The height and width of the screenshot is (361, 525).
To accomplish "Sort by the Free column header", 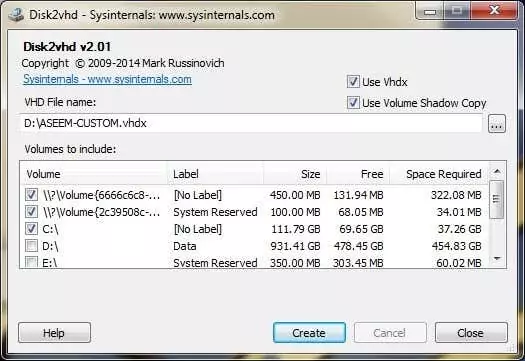I will click(x=358, y=174).
